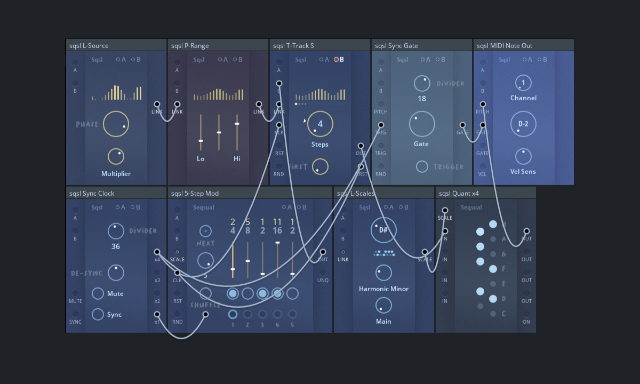The image size is (640, 384).
Task: Click the sqsl MIDI Note Out title bar
Action: (524, 45)
